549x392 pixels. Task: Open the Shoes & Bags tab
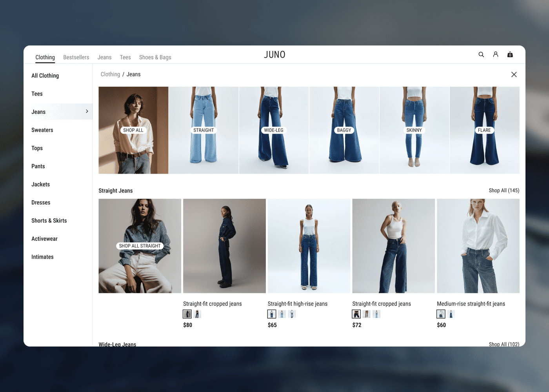tap(155, 57)
